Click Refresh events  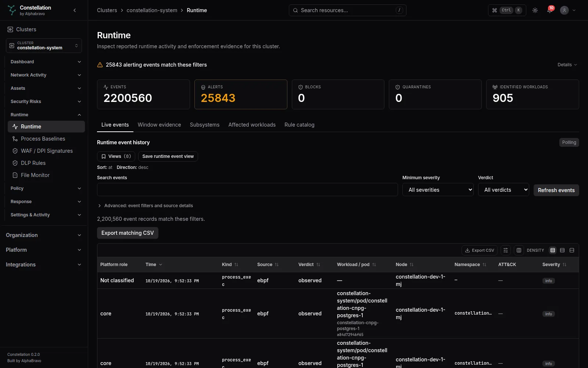(556, 190)
